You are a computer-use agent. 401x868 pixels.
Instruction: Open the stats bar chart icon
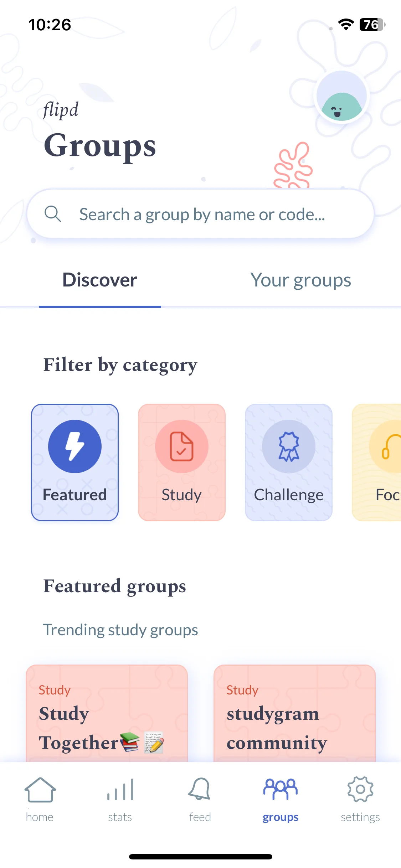click(x=120, y=790)
